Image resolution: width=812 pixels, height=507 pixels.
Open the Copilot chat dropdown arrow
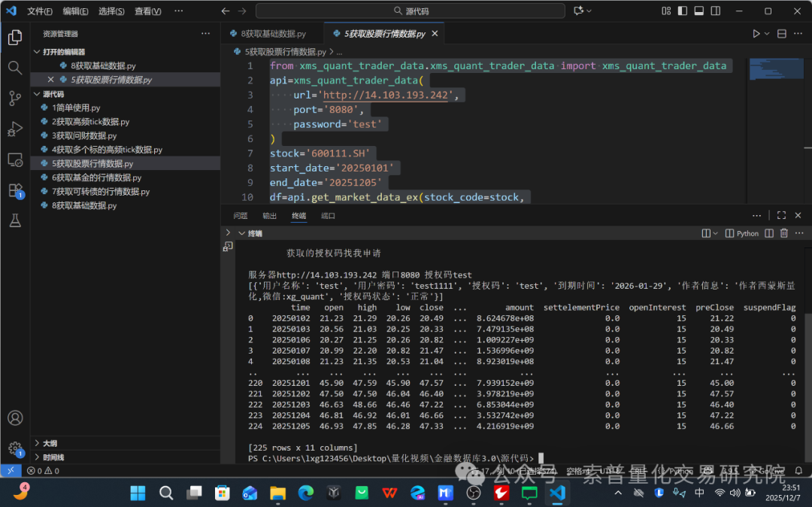pyautogui.click(x=589, y=11)
